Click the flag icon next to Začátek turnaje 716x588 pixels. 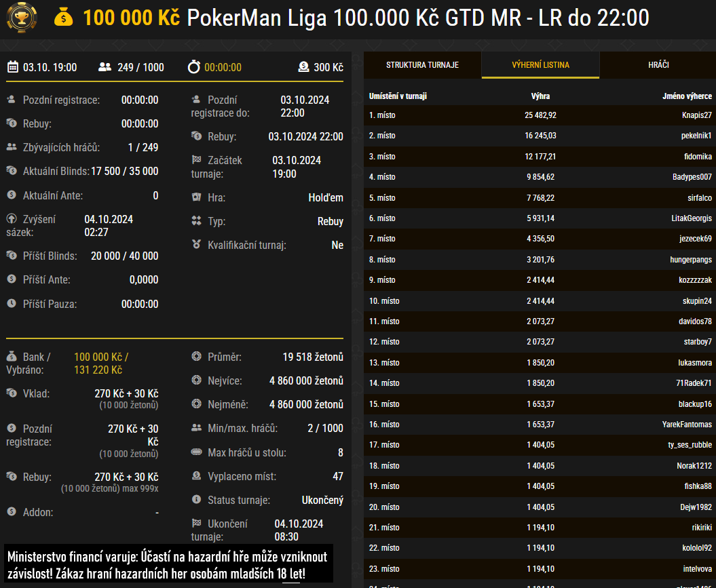pyautogui.click(x=196, y=159)
